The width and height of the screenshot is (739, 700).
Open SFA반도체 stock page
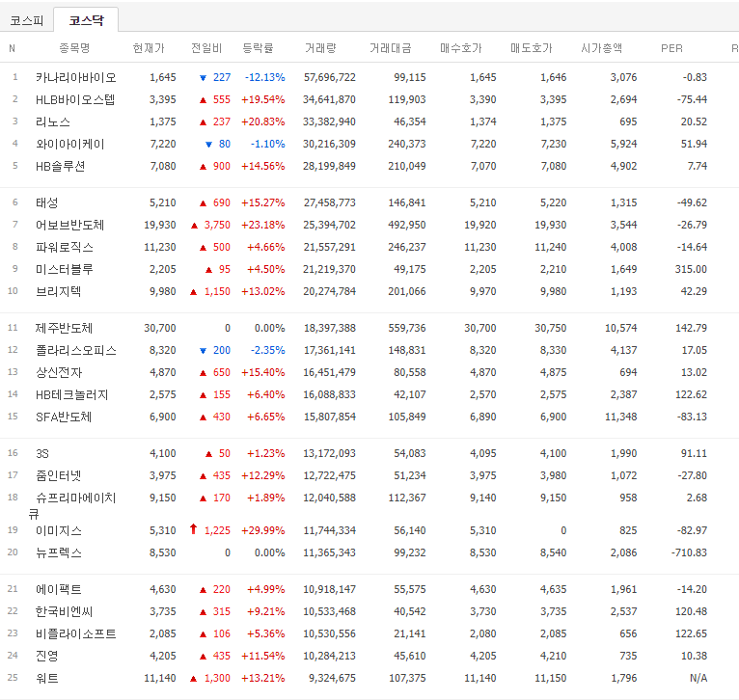[x=64, y=417]
